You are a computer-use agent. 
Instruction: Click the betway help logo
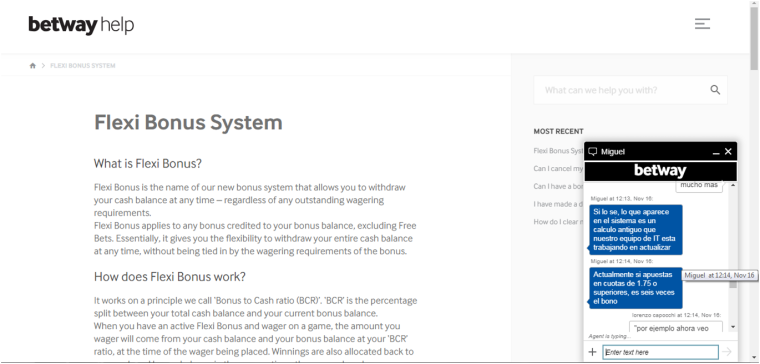(81, 25)
